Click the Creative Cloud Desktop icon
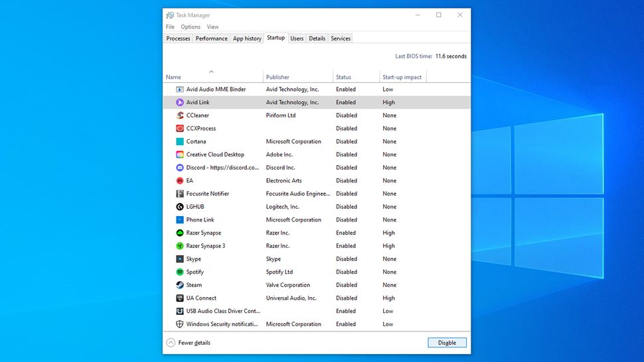The width and height of the screenshot is (644, 362). [179, 154]
